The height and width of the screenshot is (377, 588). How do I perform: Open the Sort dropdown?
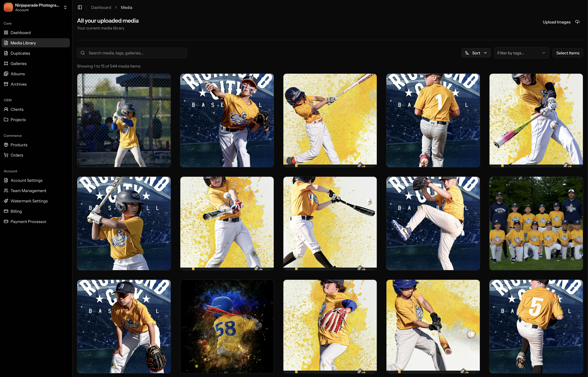[476, 53]
